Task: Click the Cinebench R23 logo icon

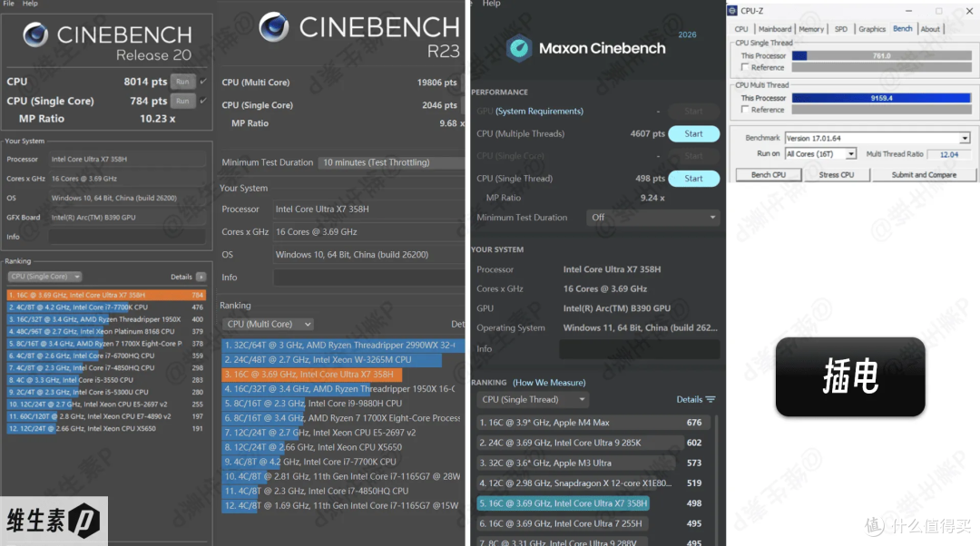Action: pos(274,27)
